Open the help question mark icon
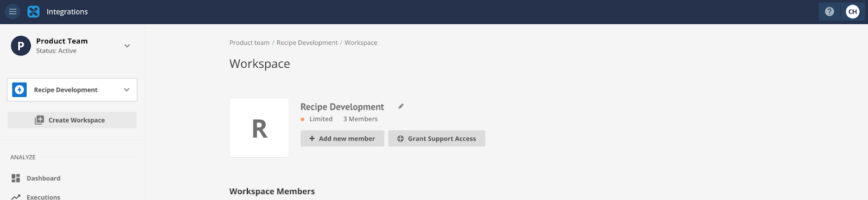Screen dimensions: 868x200 [829, 11]
